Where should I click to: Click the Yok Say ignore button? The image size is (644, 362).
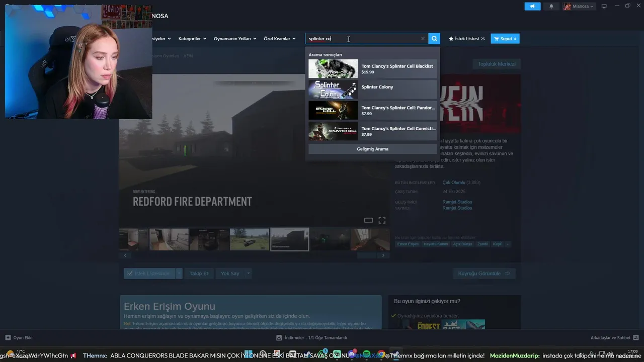tap(230, 274)
